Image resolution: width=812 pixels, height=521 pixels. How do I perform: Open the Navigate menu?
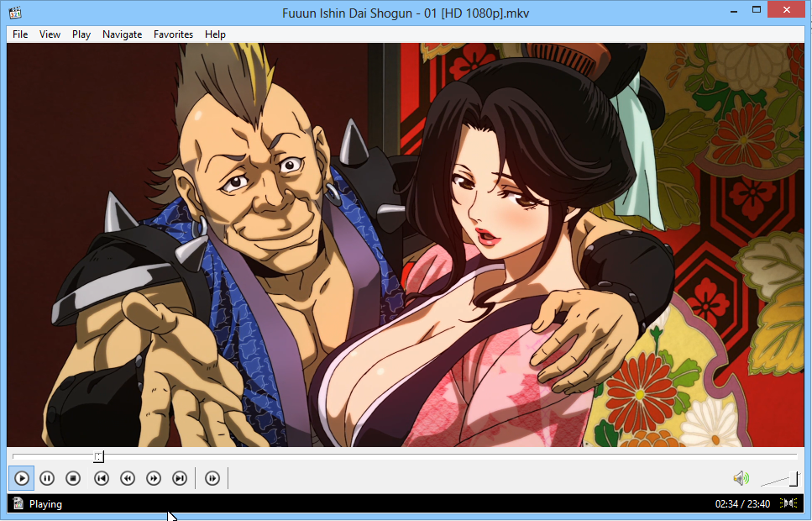[123, 34]
